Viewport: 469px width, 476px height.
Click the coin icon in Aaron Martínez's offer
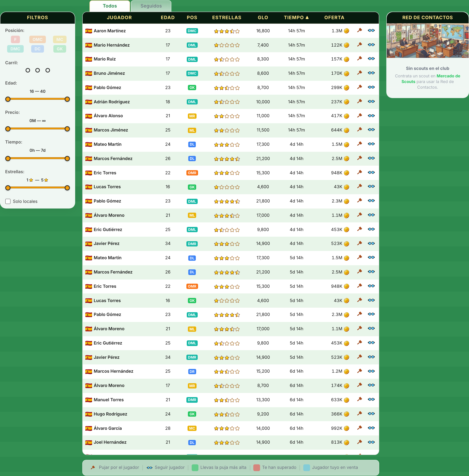(x=346, y=31)
